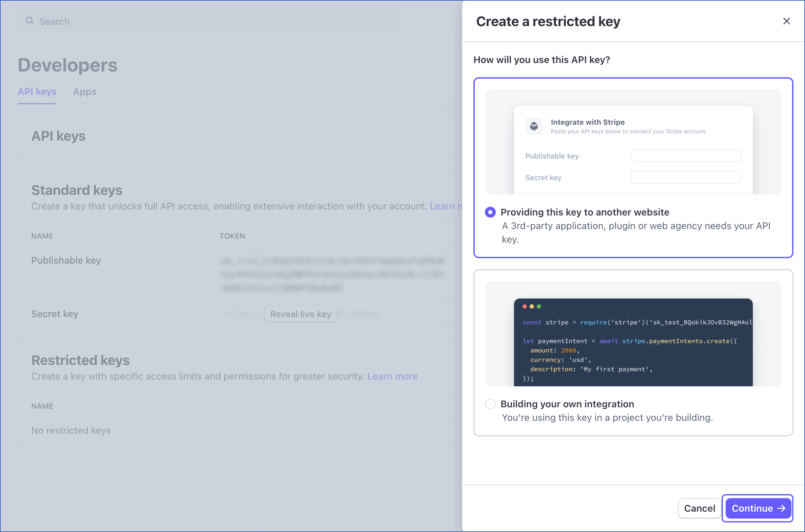805x532 pixels.
Task: Select Providing this key to another website
Action: pyautogui.click(x=490, y=212)
